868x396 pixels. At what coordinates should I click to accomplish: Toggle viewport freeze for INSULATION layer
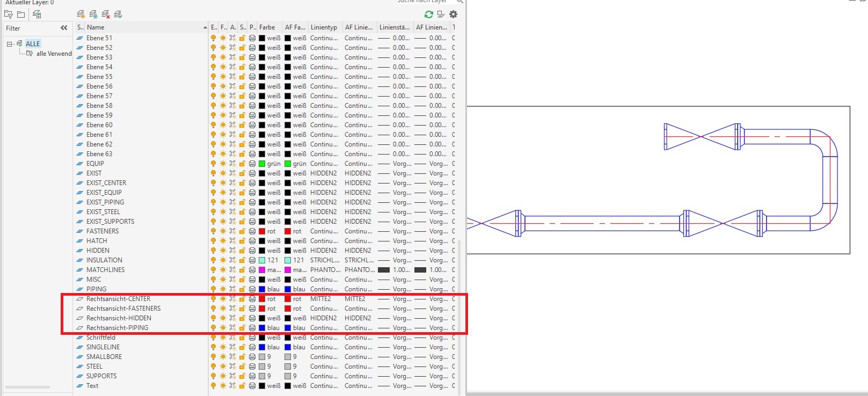point(232,260)
